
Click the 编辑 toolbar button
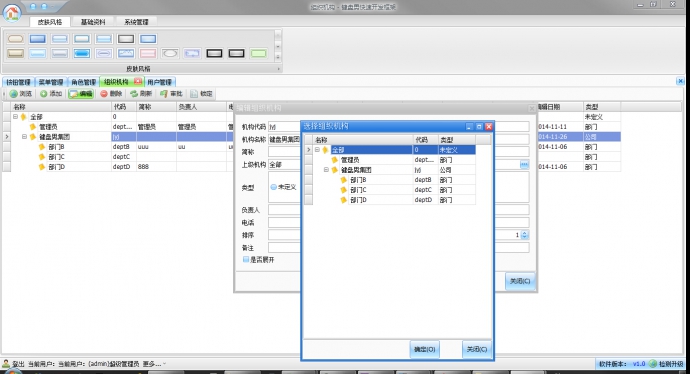(x=81, y=94)
